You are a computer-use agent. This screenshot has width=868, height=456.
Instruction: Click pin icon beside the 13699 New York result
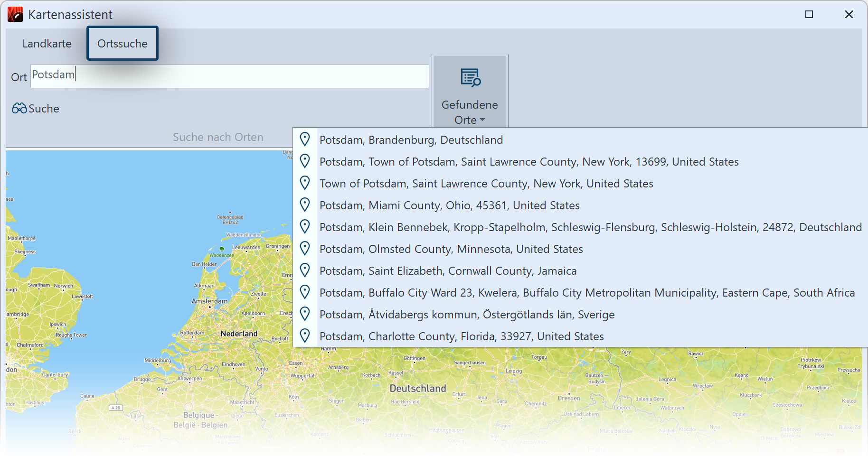coord(305,161)
